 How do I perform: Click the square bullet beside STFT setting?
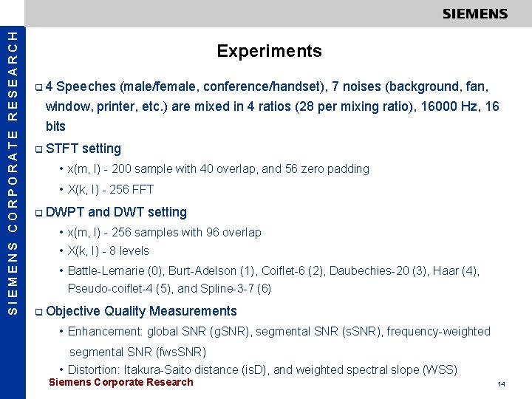39,149
